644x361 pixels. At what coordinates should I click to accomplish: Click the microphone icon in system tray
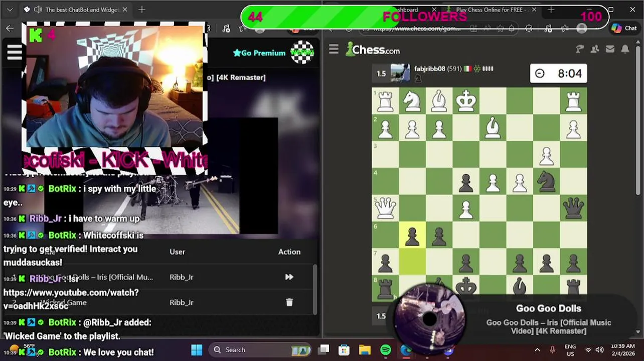coord(552,350)
